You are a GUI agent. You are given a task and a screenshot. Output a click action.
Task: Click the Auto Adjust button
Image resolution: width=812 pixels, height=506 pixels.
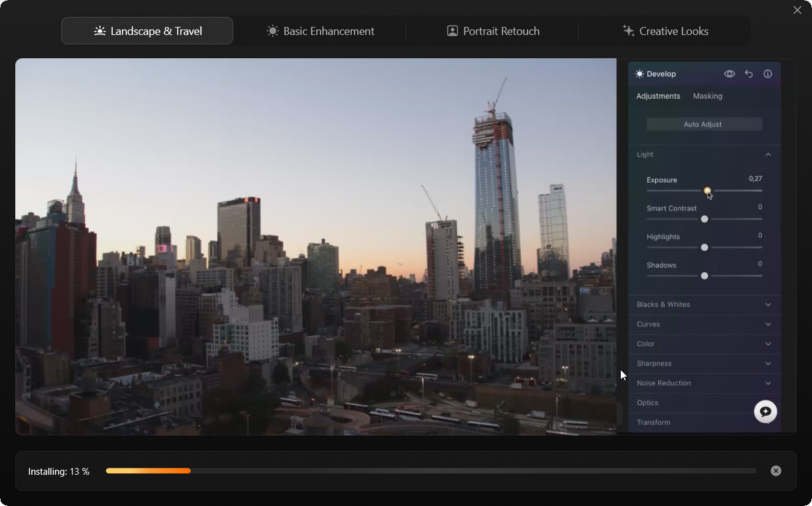tap(704, 124)
